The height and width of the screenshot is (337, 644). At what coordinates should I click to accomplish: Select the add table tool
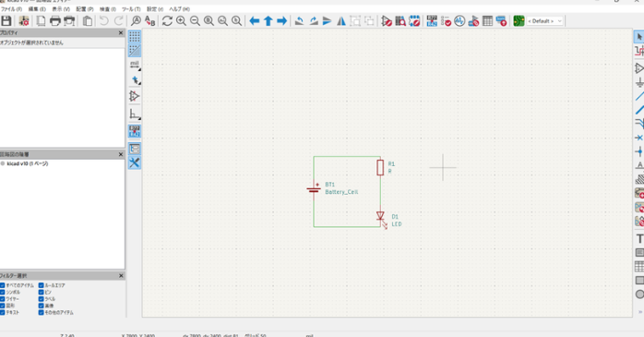click(639, 266)
